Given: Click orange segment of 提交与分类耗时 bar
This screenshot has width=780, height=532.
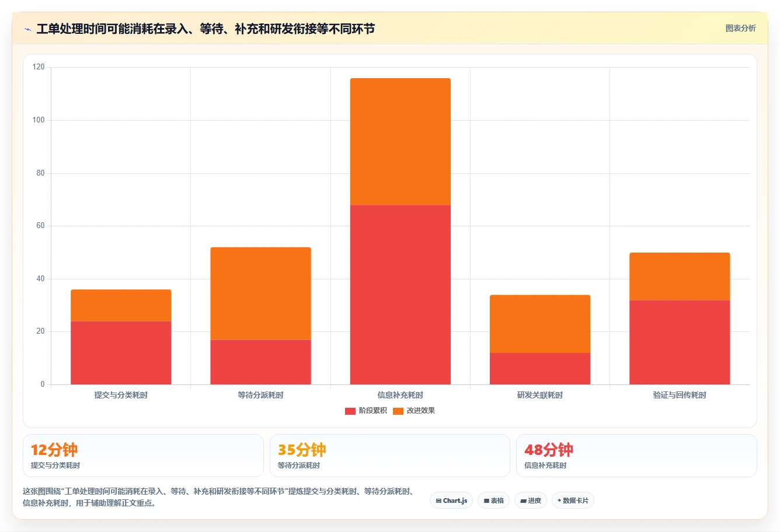Looking at the screenshot, I should pos(121,305).
